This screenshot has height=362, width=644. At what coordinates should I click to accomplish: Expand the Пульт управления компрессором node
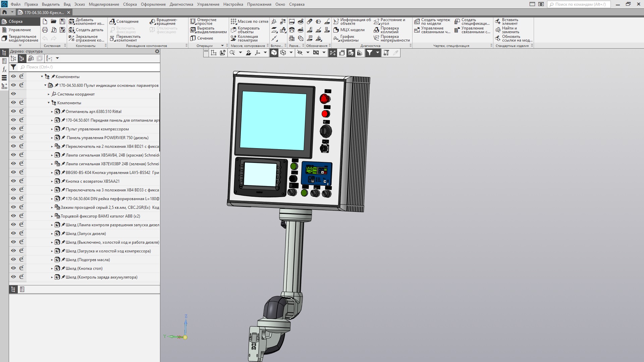click(52, 129)
